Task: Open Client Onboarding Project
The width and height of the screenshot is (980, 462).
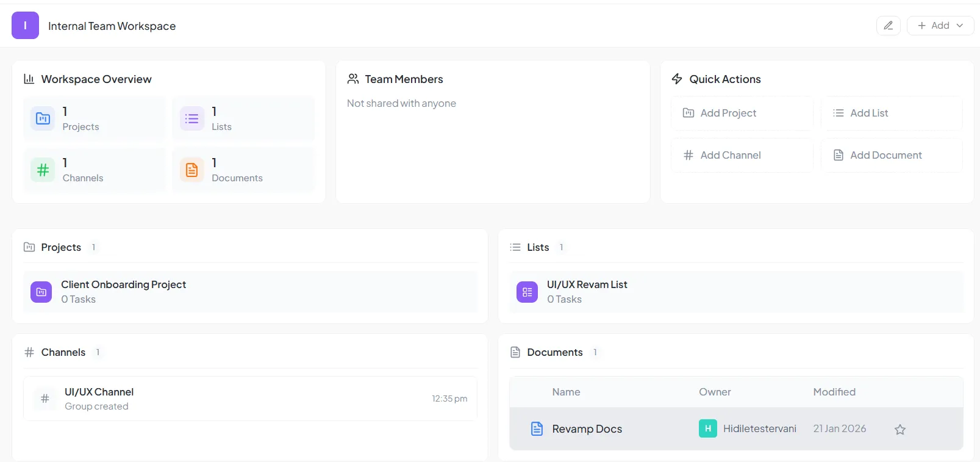Action: coord(124,285)
